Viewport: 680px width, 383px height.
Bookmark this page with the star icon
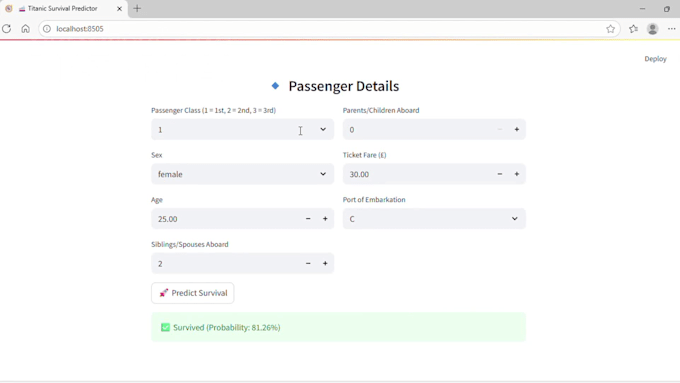tap(611, 29)
